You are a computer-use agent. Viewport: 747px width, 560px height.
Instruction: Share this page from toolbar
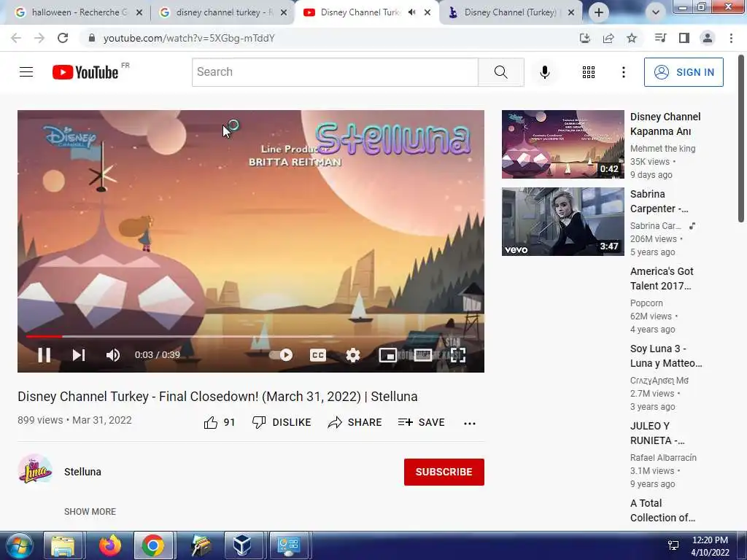(608, 38)
